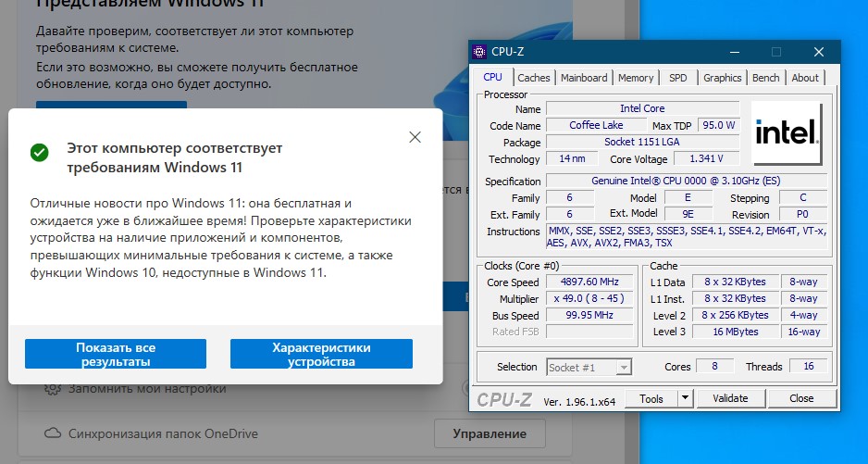
Task: Open the Tools dropdown arrow in CPU-Z
Action: click(686, 398)
